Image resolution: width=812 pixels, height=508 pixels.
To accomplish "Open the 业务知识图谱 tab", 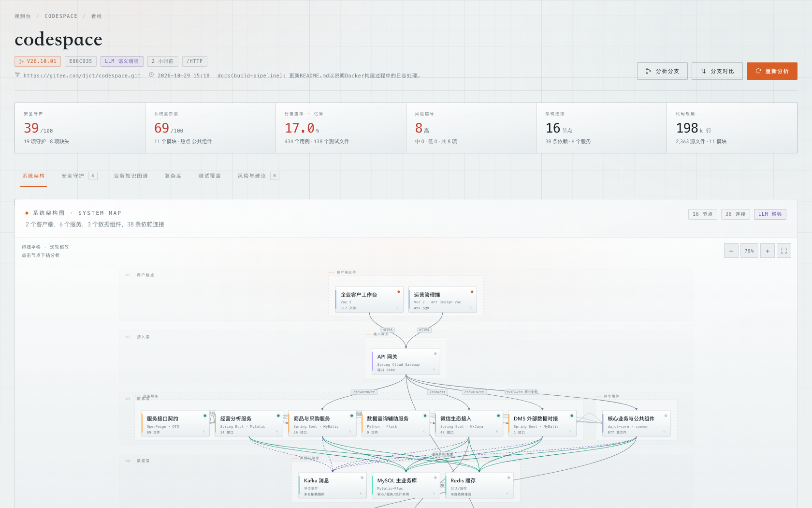I will click(131, 176).
